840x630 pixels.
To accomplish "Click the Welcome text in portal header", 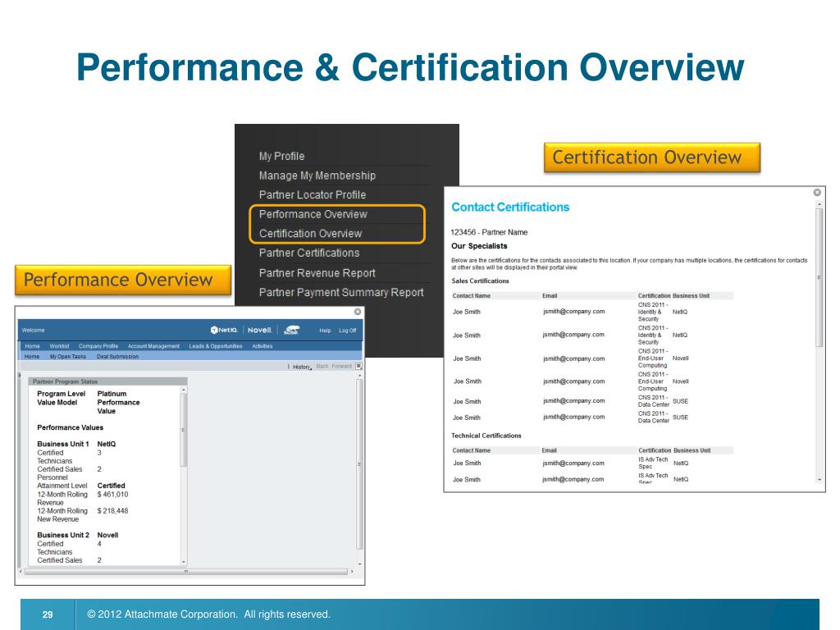I will [33, 330].
